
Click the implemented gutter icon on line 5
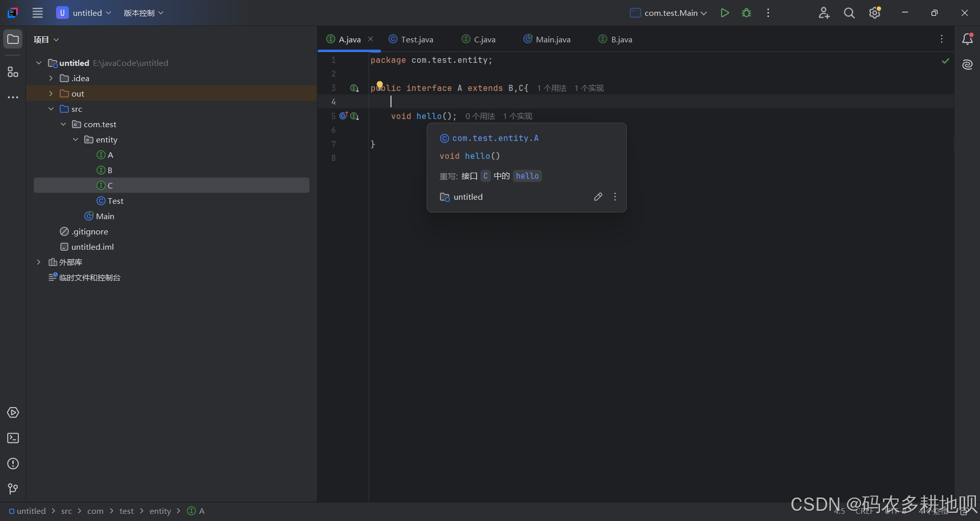pyautogui.click(x=355, y=116)
